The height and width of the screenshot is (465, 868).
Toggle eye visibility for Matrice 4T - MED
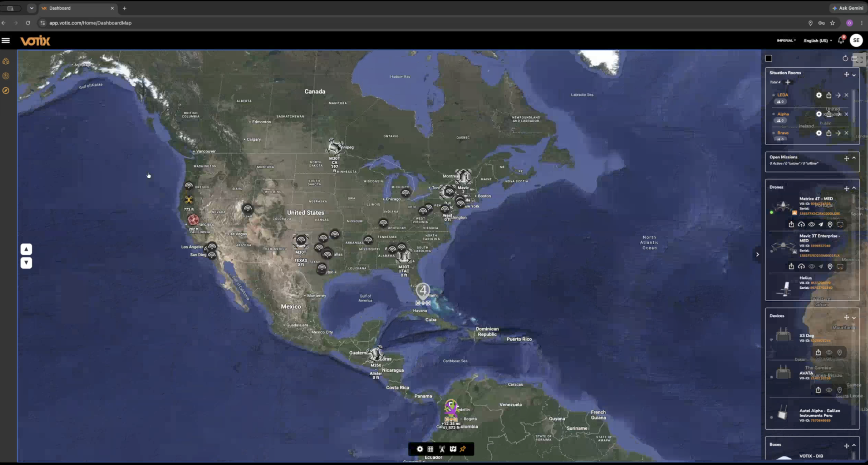coord(811,224)
